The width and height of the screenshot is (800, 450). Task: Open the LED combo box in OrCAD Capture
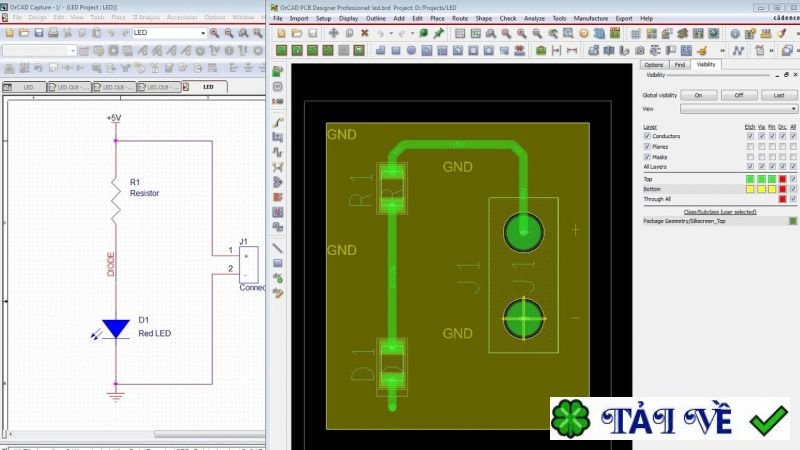pos(169,33)
